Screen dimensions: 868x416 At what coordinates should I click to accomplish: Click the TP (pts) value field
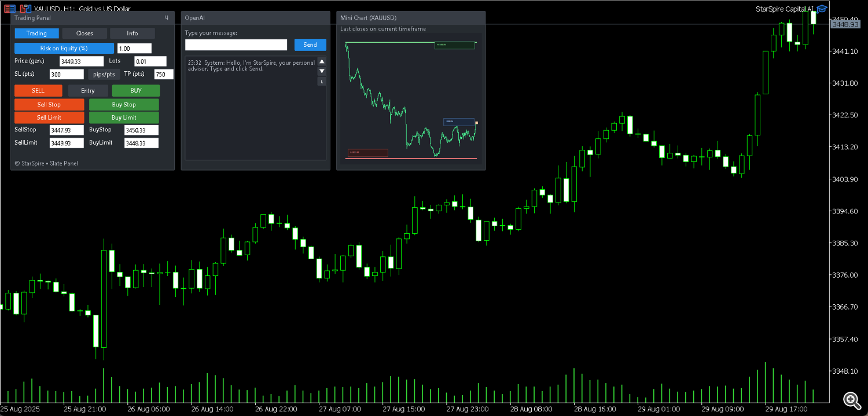164,74
